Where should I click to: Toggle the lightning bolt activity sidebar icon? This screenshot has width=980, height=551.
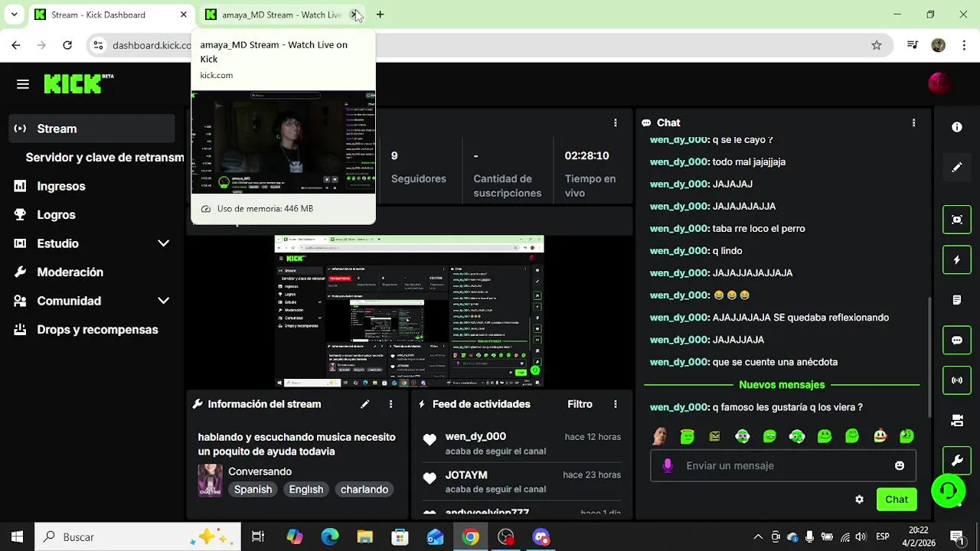coord(957,260)
